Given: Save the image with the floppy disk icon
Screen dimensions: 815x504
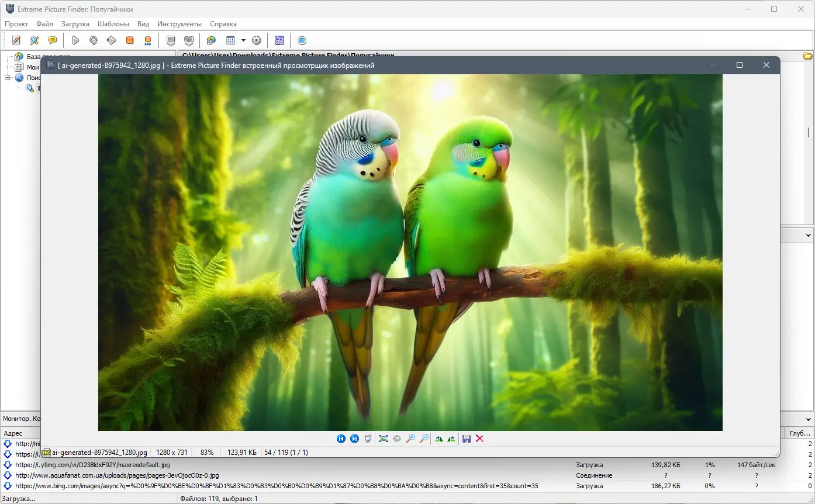Looking at the screenshot, I should (467, 439).
